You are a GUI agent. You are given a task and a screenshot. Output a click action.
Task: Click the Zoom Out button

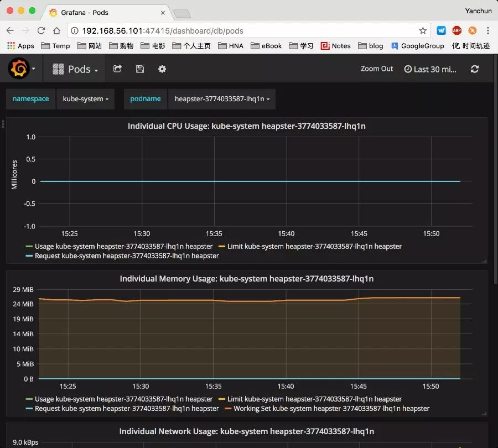pos(377,69)
